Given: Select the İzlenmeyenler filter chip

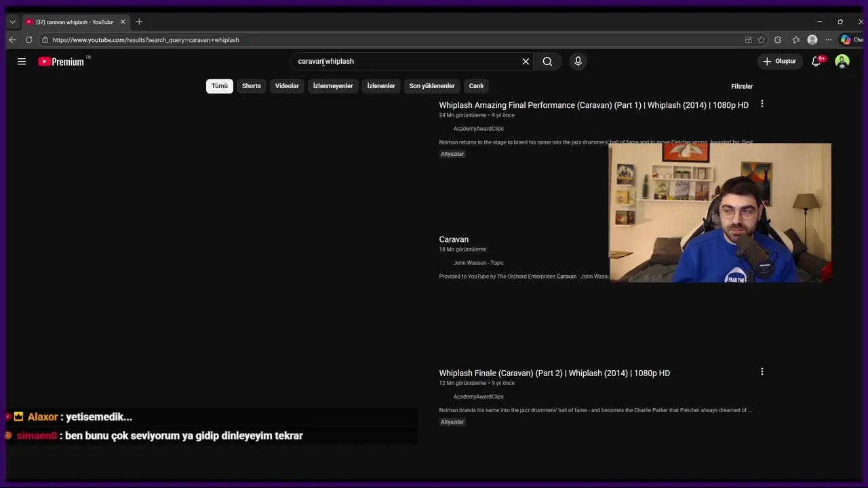Looking at the screenshot, I should click(x=333, y=86).
